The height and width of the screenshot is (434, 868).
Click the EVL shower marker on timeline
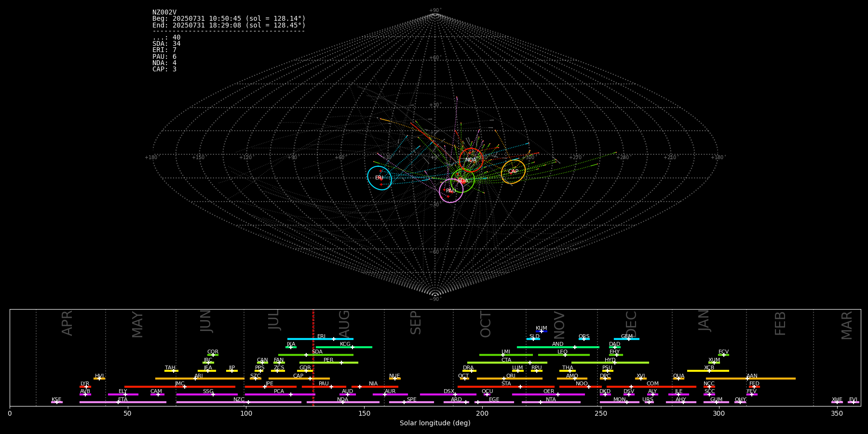tap(853, 402)
